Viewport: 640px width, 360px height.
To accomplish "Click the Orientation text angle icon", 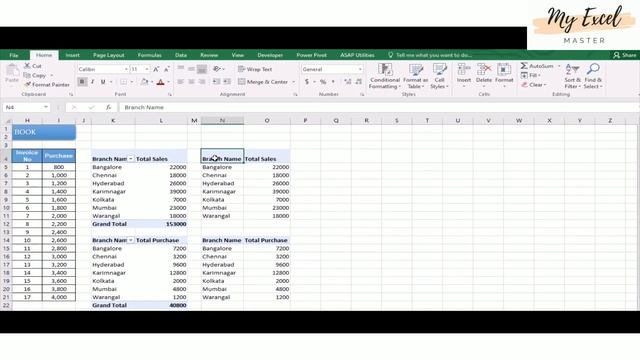I will click(x=217, y=69).
